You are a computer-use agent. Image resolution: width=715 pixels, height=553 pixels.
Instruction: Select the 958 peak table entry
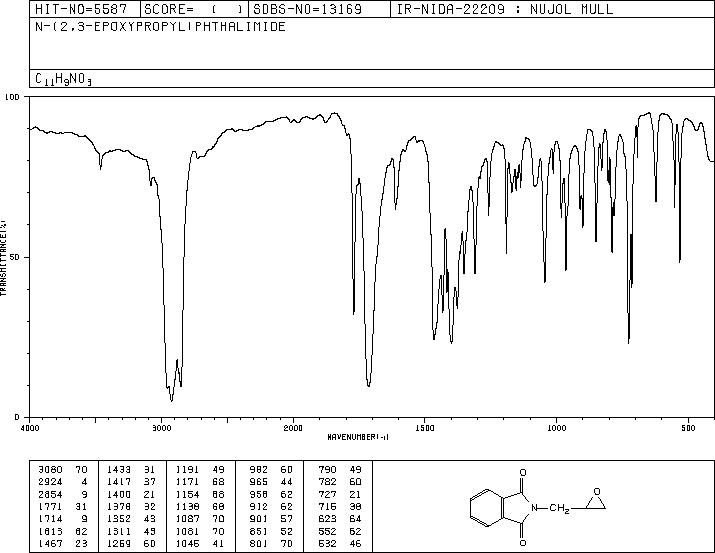click(x=271, y=495)
